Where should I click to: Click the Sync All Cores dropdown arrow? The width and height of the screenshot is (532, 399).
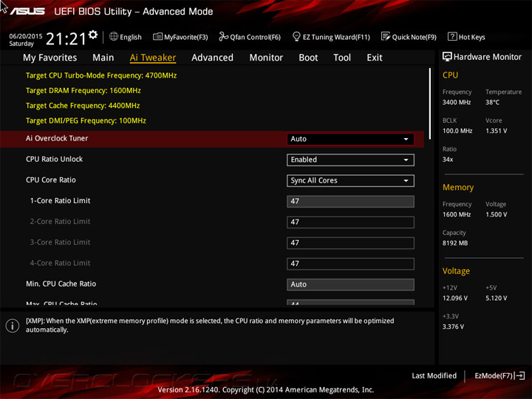406,180
